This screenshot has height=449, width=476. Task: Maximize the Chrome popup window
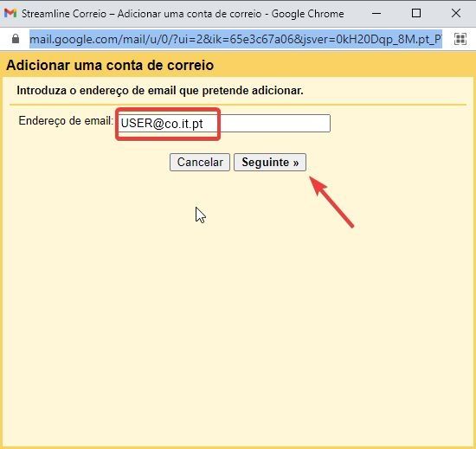tap(416, 13)
